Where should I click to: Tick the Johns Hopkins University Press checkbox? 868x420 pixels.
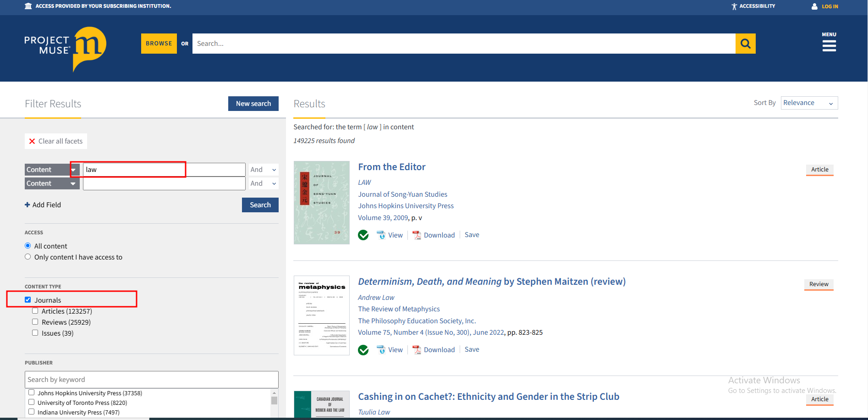coord(32,392)
